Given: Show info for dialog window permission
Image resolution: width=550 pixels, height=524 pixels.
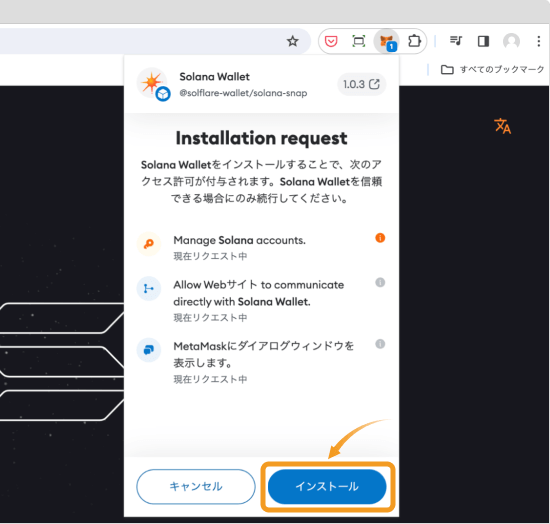Looking at the screenshot, I should click(x=380, y=344).
